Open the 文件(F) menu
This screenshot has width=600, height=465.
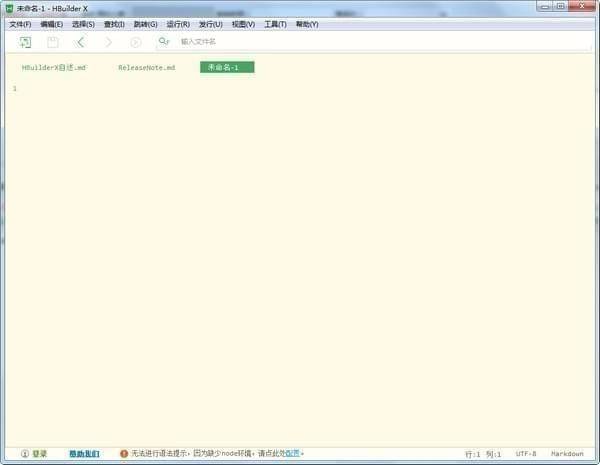coord(20,24)
